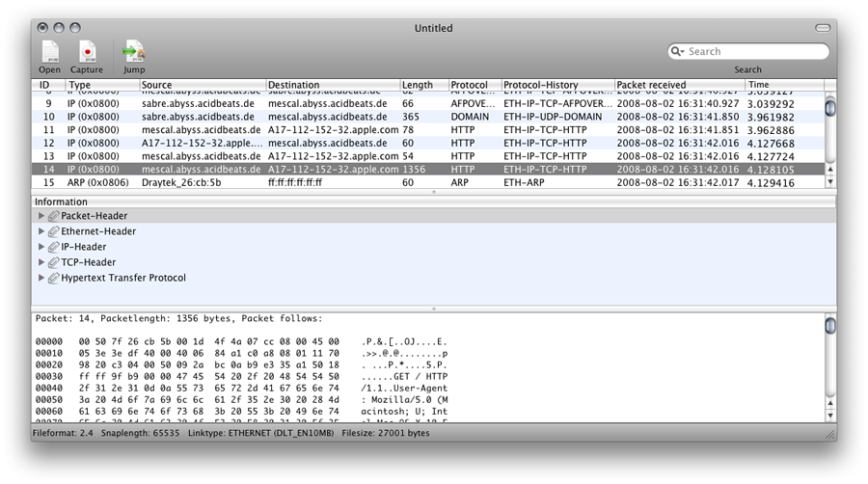Click hex dump scroll up arrow
The height and width of the screenshot is (484, 868).
830,403
